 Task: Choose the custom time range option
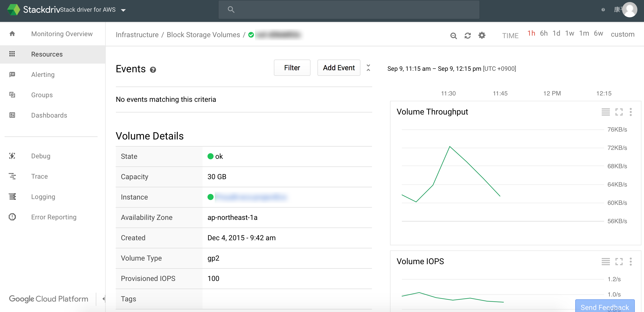[x=622, y=34]
